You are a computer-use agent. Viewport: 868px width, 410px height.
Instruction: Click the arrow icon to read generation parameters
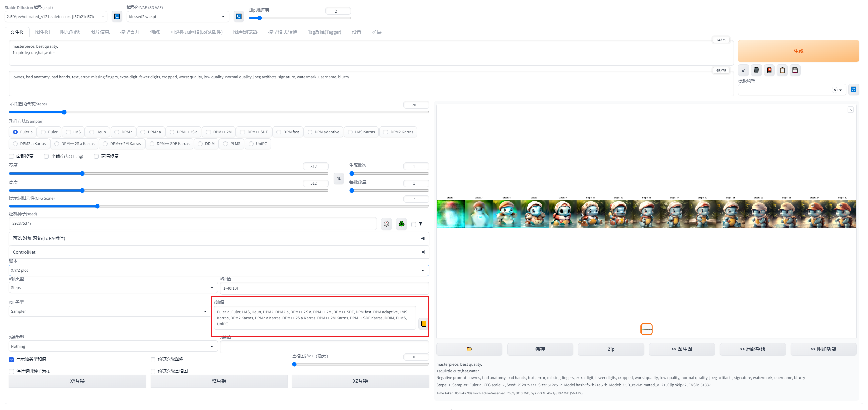click(744, 70)
